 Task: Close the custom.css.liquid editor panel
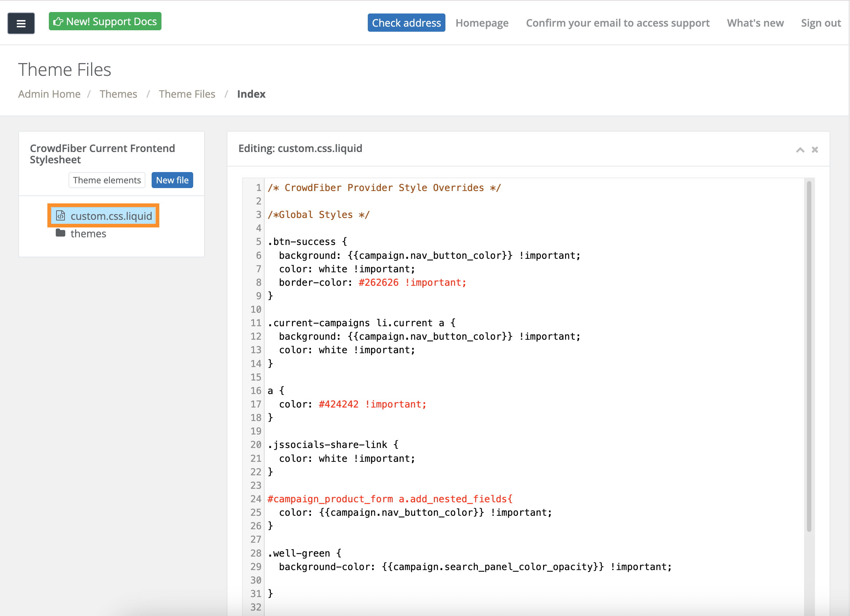tap(814, 150)
